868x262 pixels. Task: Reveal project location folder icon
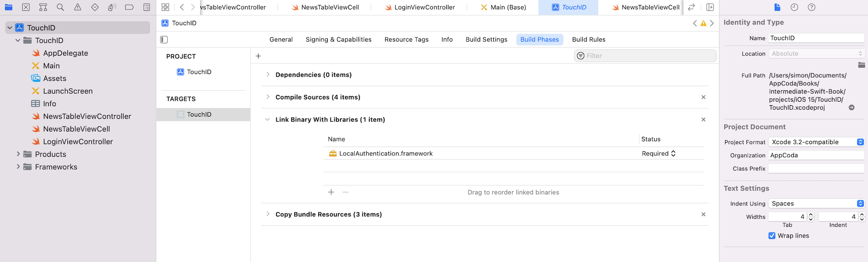pyautogui.click(x=861, y=65)
